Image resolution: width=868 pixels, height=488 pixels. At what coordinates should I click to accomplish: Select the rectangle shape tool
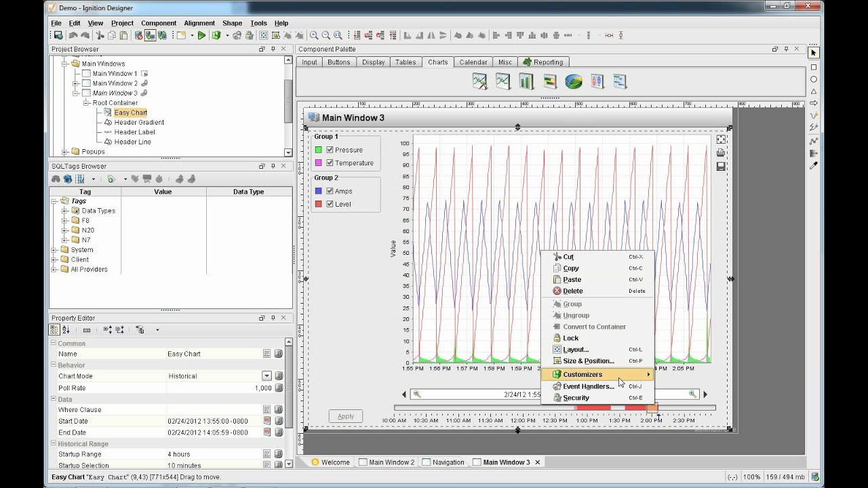pos(814,67)
